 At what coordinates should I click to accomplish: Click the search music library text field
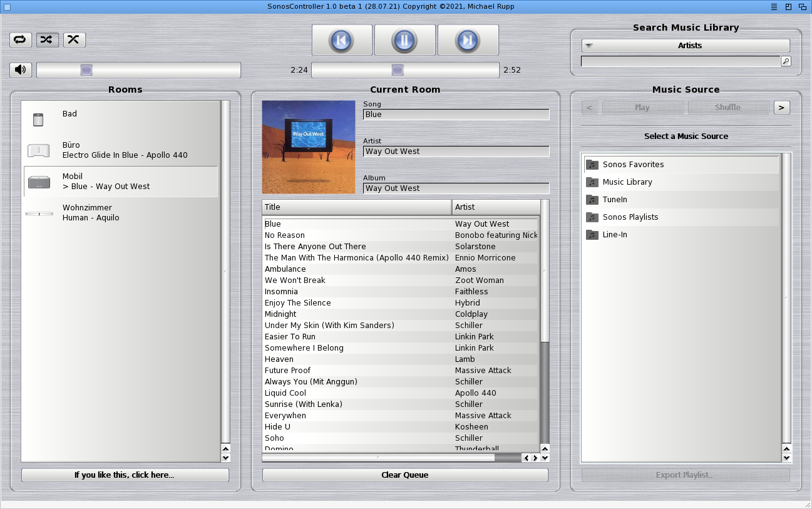680,61
